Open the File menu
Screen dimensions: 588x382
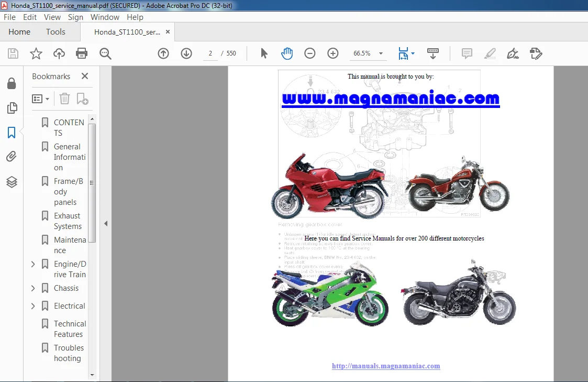10,17
